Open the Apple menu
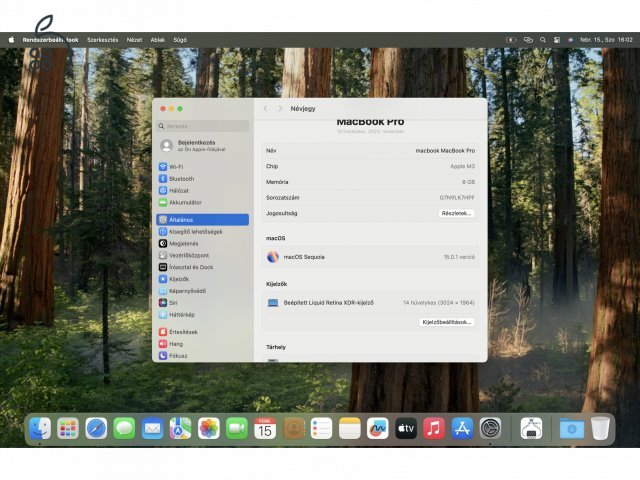Viewport: 640px width, 480px height. 11,40
